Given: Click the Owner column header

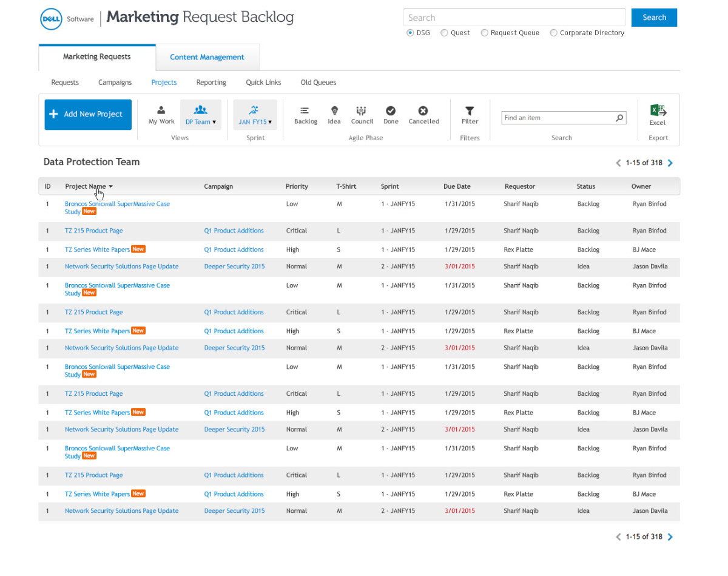Looking at the screenshot, I should coord(641,186).
